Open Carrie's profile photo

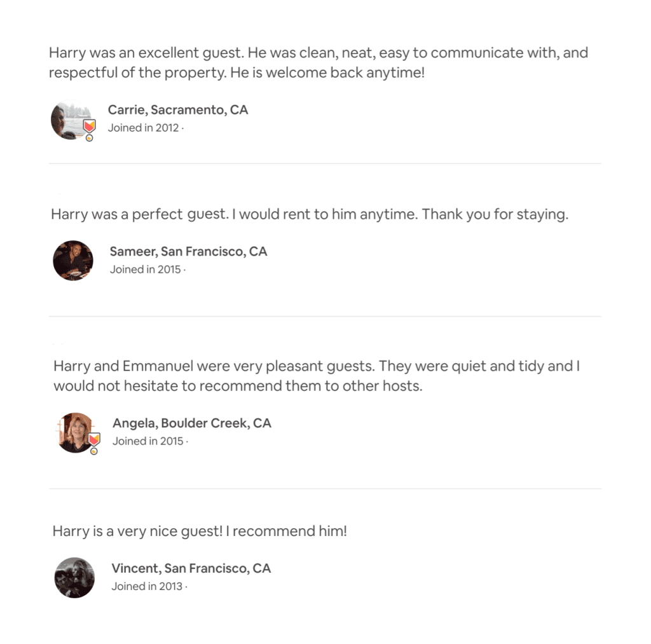coord(71,120)
